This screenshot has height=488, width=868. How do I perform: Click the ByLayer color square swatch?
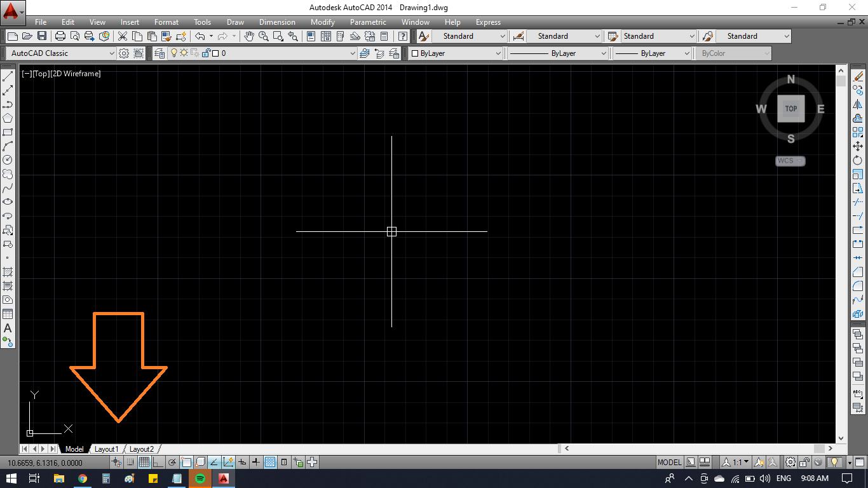click(415, 53)
